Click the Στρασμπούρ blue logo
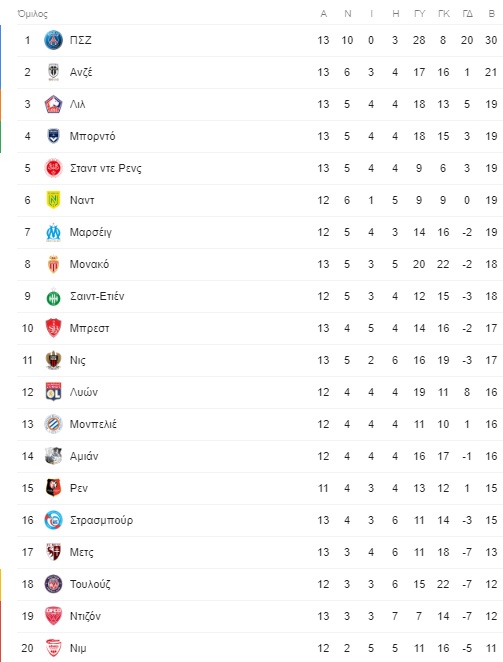The width and height of the screenshot is (503, 662). 53,520
